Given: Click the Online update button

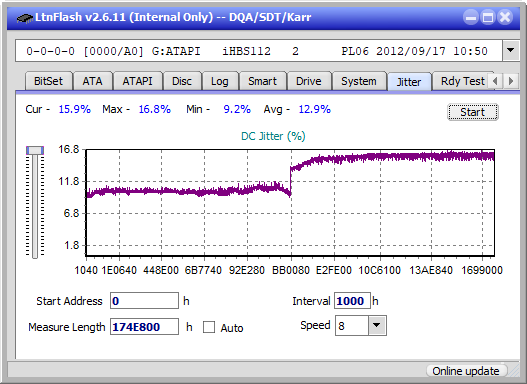Looking at the screenshot, I should click(466, 371).
